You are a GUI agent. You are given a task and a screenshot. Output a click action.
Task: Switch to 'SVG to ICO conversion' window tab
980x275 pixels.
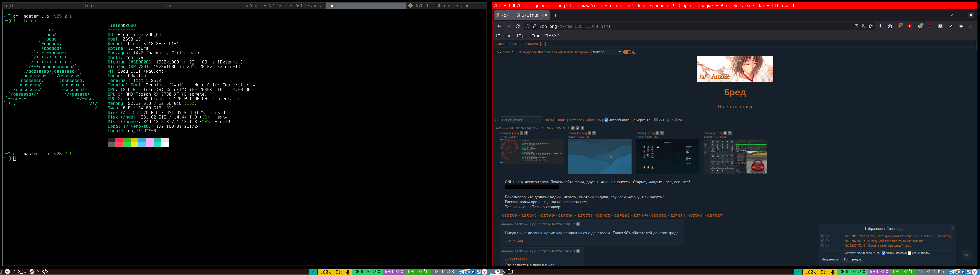447,6
